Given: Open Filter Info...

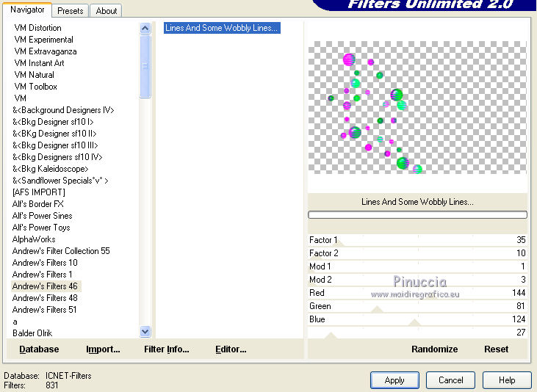Looking at the screenshot, I should pyautogui.click(x=167, y=349).
